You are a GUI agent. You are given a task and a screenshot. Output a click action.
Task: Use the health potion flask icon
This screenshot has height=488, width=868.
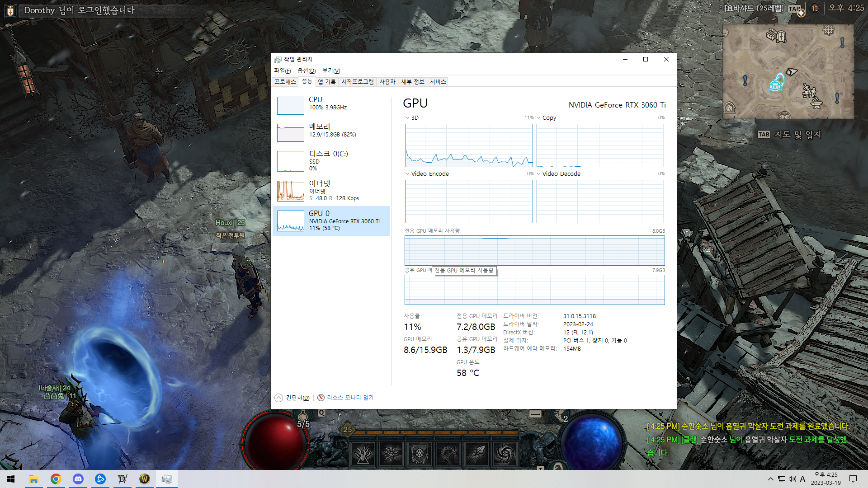[303, 416]
